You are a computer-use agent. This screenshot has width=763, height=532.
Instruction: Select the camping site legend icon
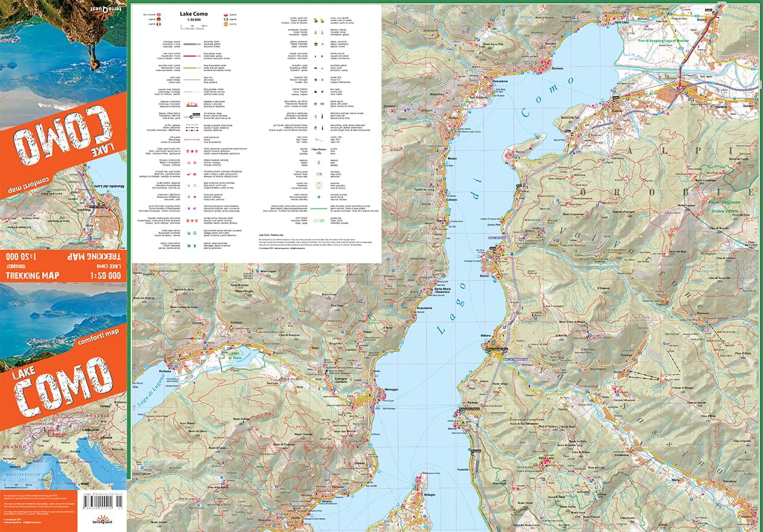click(188, 163)
